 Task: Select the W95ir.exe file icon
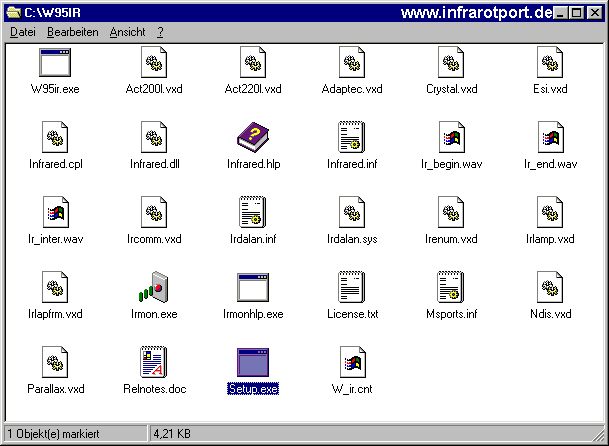[x=55, y=63]
